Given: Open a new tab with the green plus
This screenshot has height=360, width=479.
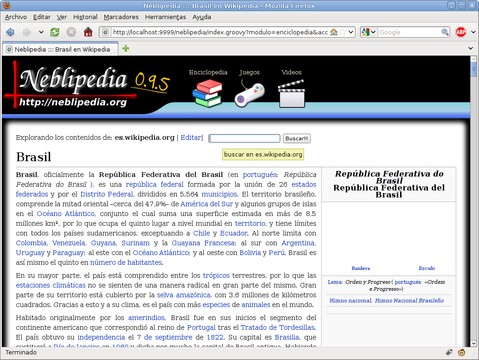Looking at the screenshot, I should [126, 49].
